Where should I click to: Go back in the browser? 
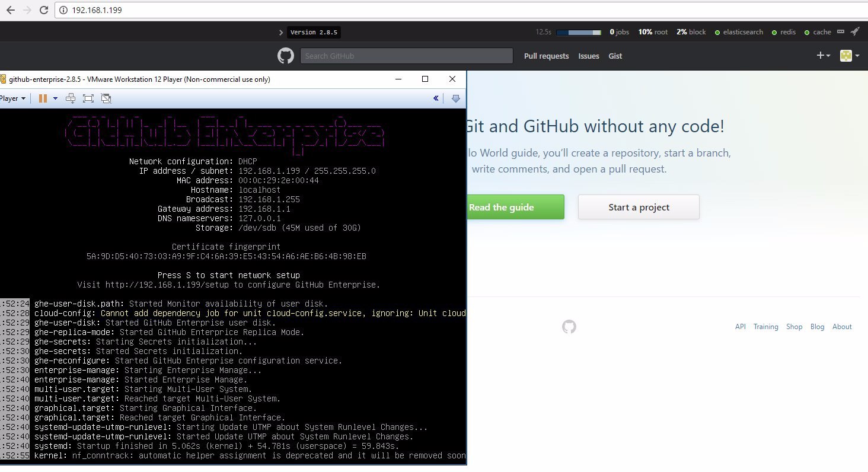coord(10,10)
